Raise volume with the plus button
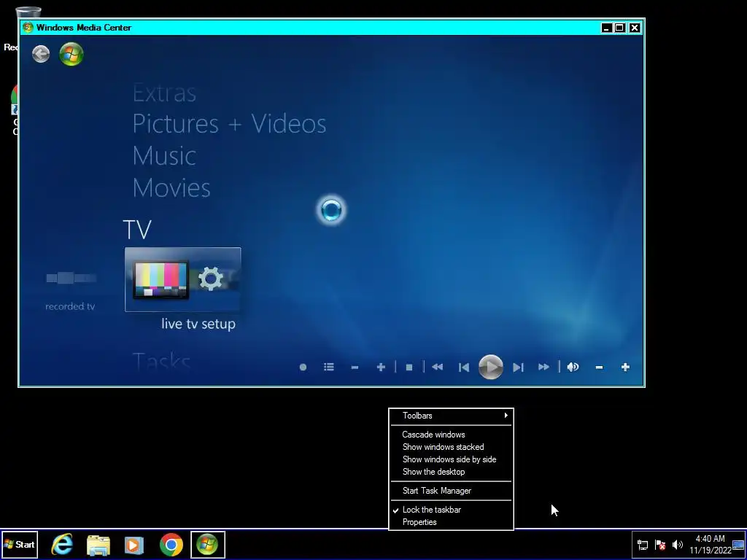The image size is (747, 560). point(625,367)
